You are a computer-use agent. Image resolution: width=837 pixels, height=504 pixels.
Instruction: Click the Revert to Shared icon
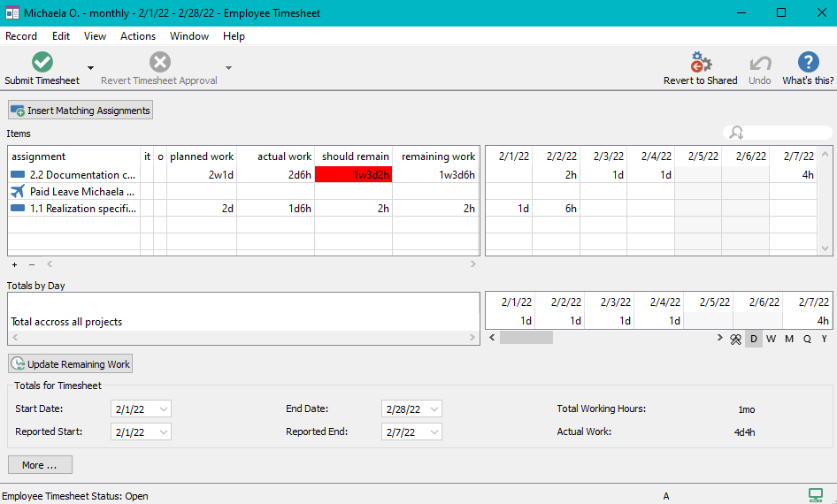click(x=701, y=62)
